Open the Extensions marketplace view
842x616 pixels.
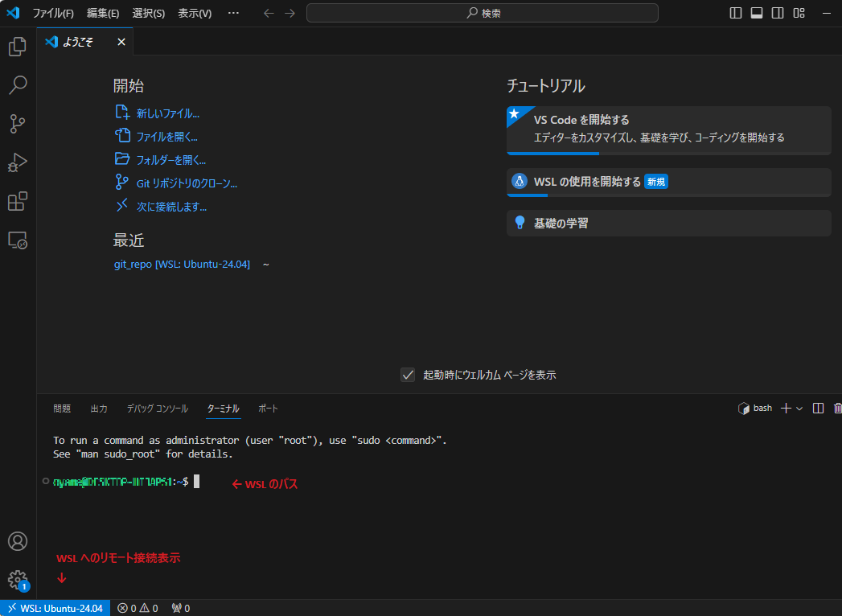[x=18, y=201]
